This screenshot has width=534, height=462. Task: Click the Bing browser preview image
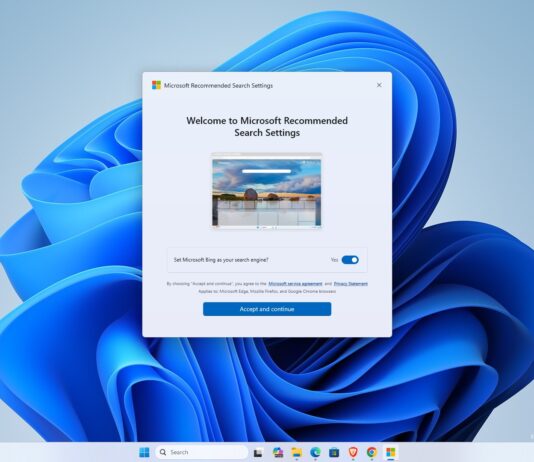click(x=267, y=191)
